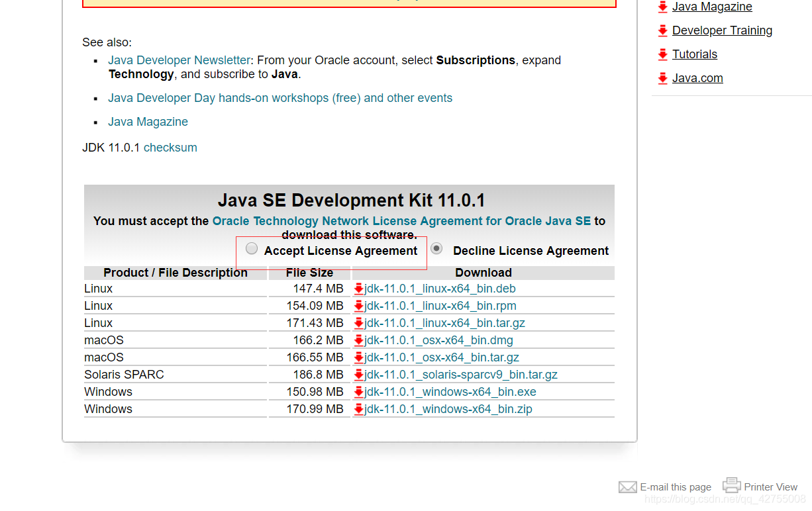Open Java Magazine link in See also list
The height and width of the screenshot is (511, 812).
(148, 122)
